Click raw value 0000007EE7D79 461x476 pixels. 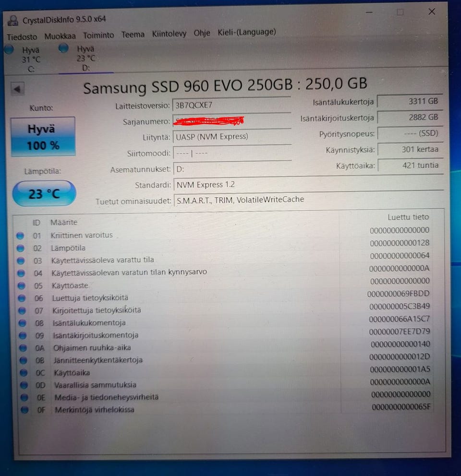point(400,331)
